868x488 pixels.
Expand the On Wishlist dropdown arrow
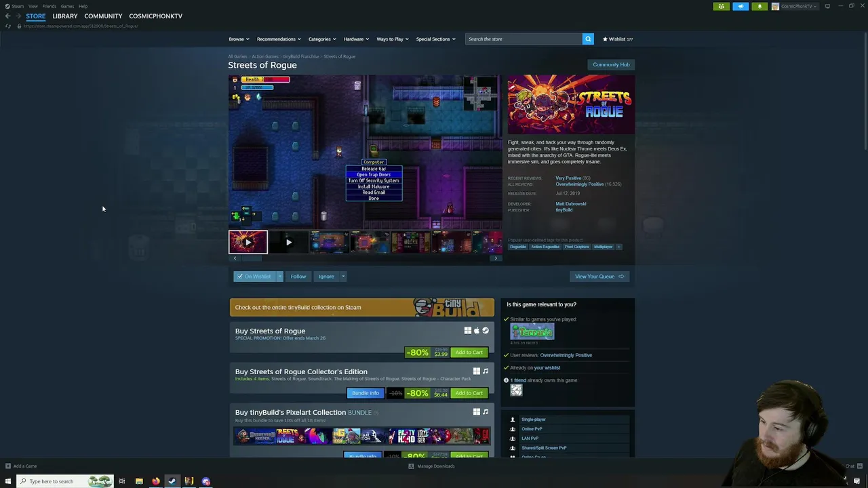coord(279,277)
